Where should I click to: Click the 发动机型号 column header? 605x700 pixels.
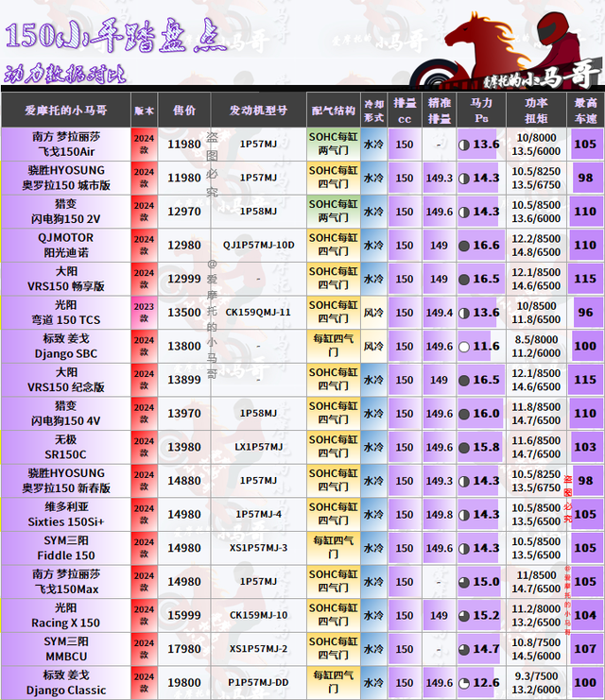258,111
